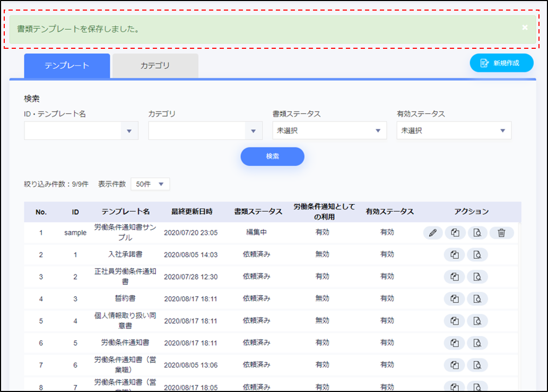
Task: Switch to the カテゴリ tab
Action: [x=155, y=66]
